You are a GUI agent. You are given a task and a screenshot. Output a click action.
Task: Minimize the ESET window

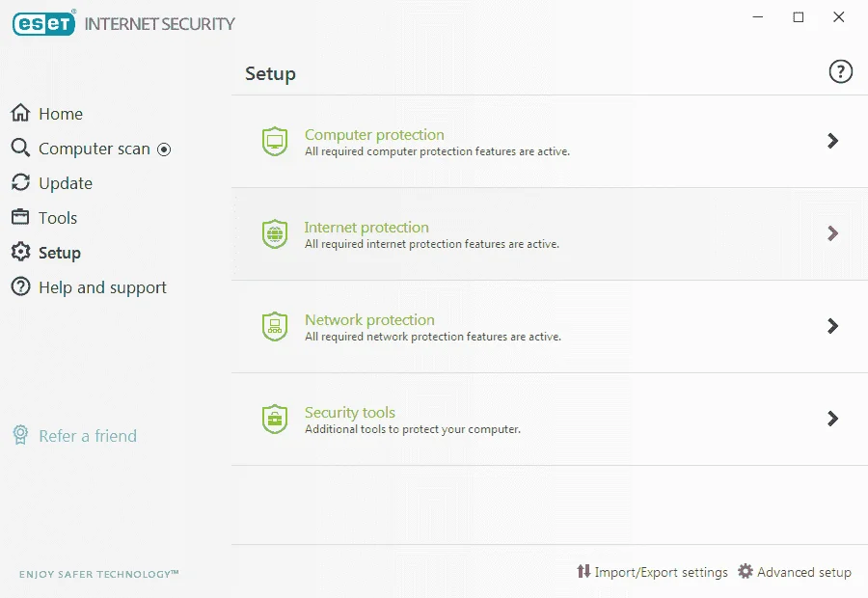(758, 17)
